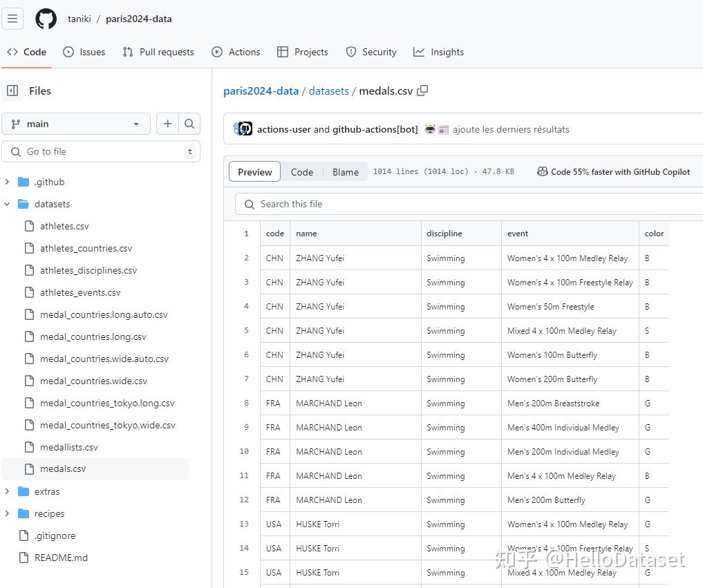703x588 pixels.
Task: Switch to the Blame view
Action: [345, 172]
